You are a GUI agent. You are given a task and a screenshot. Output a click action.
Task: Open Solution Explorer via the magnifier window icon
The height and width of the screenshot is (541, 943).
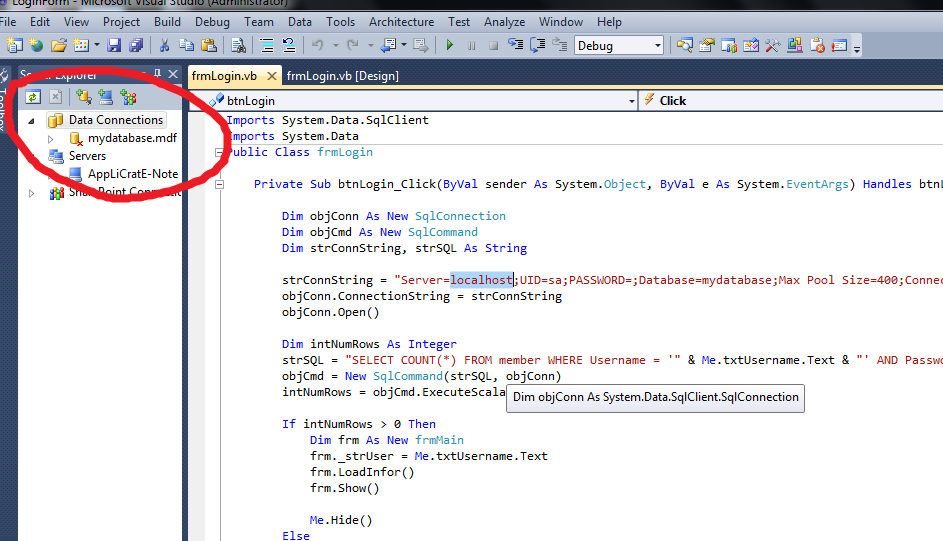point(684,45)
